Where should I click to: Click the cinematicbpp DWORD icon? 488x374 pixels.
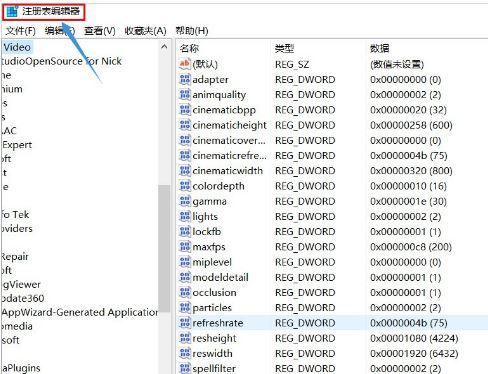click(x=185, y=110)
